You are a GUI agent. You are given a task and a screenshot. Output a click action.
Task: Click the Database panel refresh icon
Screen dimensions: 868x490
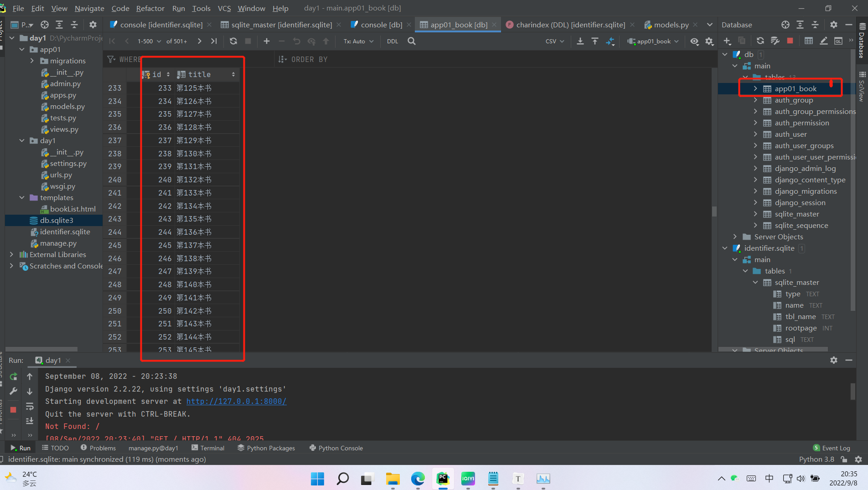(x=760, y=41)
